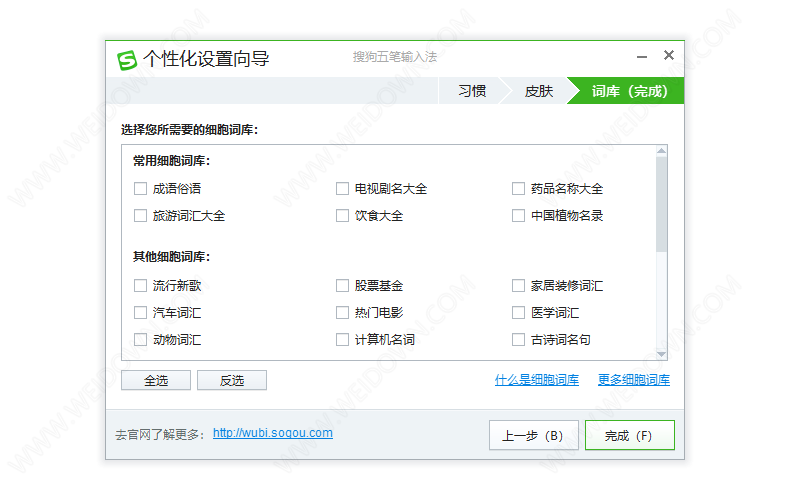
Task: Check the 中国植物名录 option
Action: pyautogui.click(x=518, y=216)
